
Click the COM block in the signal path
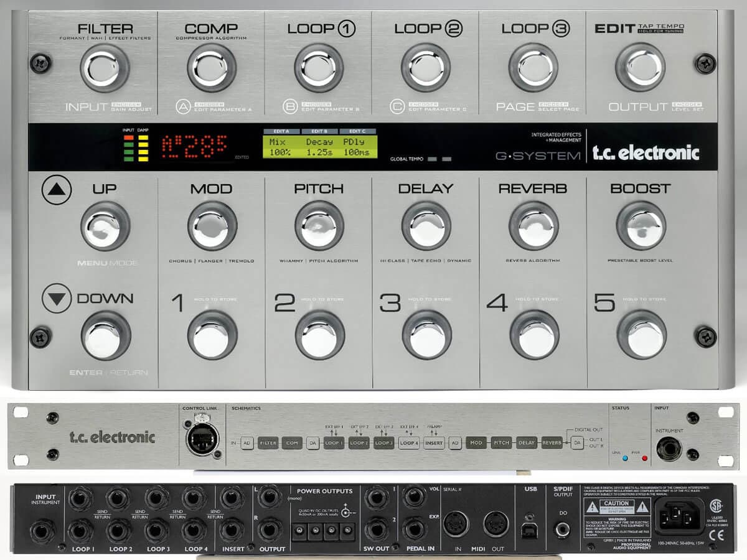click(291, 442)
